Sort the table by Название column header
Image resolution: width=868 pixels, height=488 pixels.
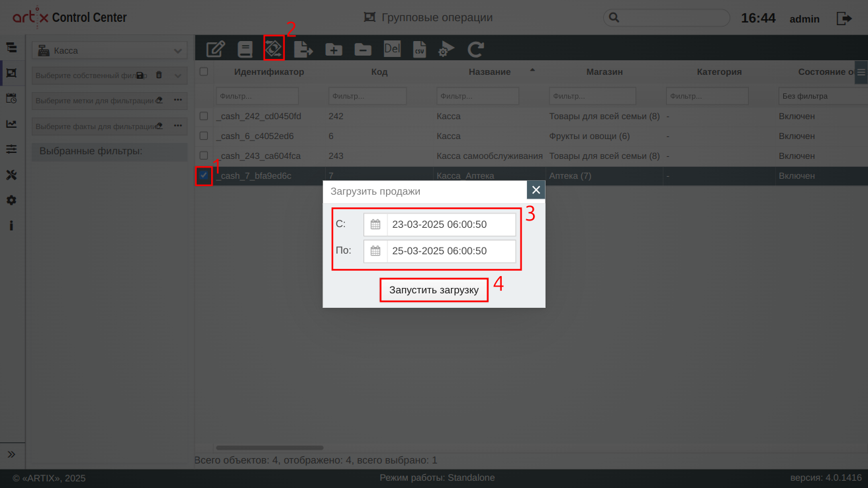(x=489, y=72)
